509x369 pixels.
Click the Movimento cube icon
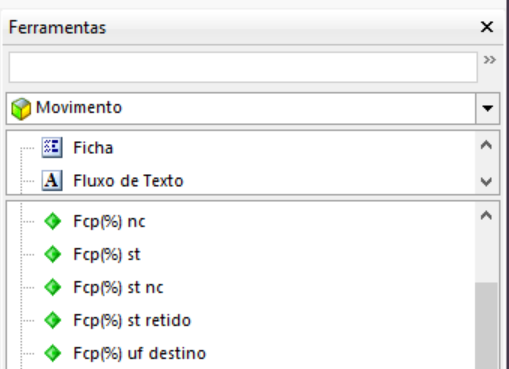21,109
